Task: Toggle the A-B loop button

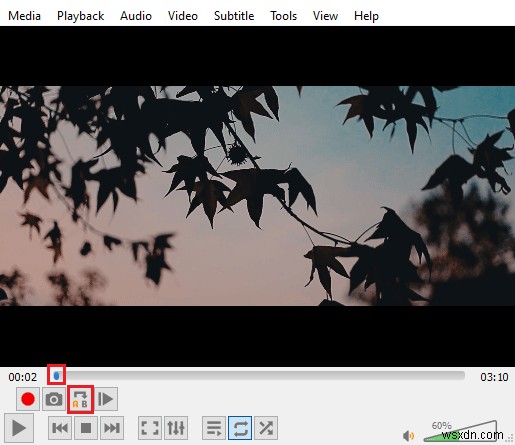Action: [80, 399]
